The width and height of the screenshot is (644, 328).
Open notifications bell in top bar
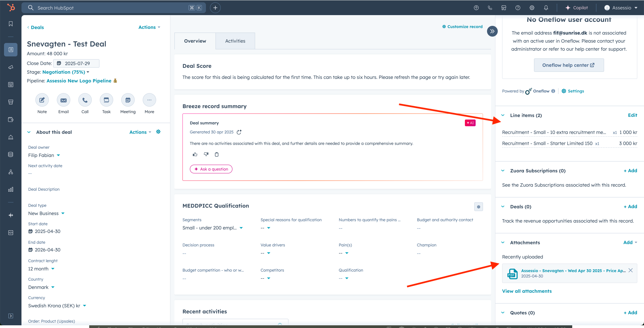tap(546, 8)
